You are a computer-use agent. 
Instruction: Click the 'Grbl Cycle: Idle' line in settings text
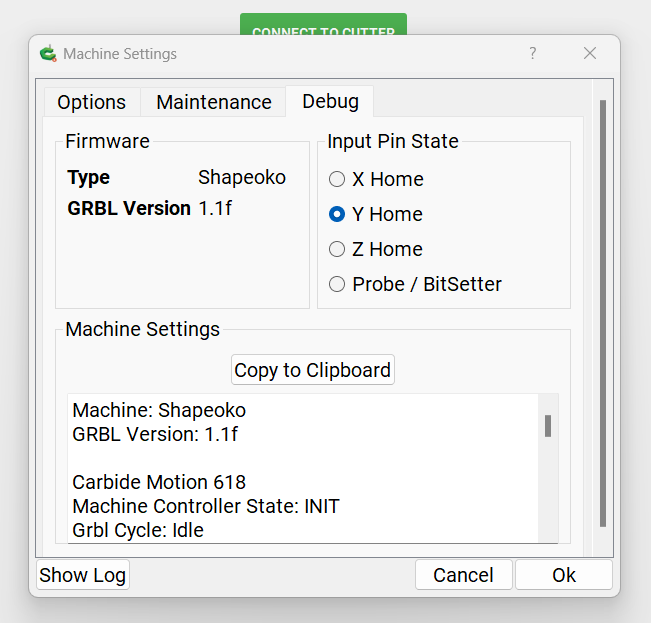click(138, 530)
